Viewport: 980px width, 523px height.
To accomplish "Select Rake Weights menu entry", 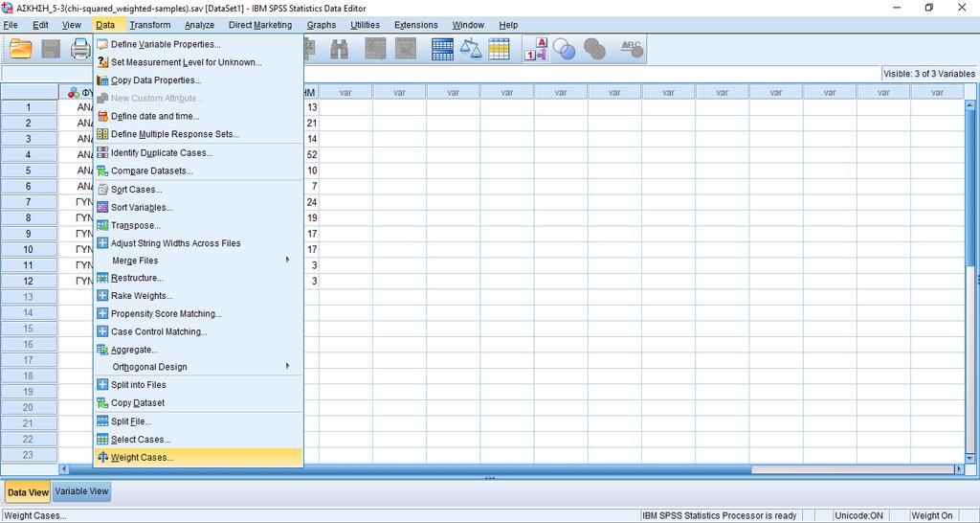I will point(198,296).
